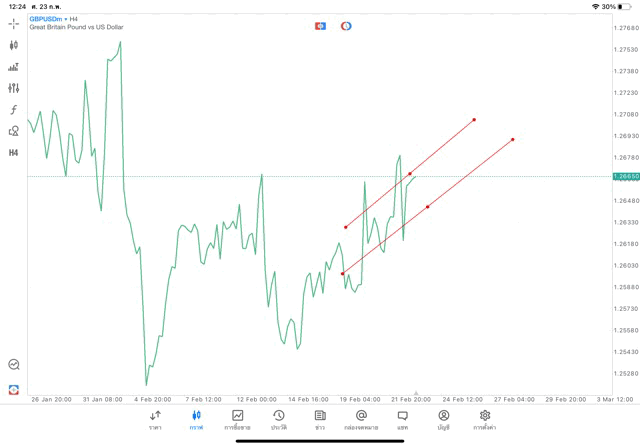Open the ประวัติ history tab
Screen dimensions: 640x447
click(278, 419)
